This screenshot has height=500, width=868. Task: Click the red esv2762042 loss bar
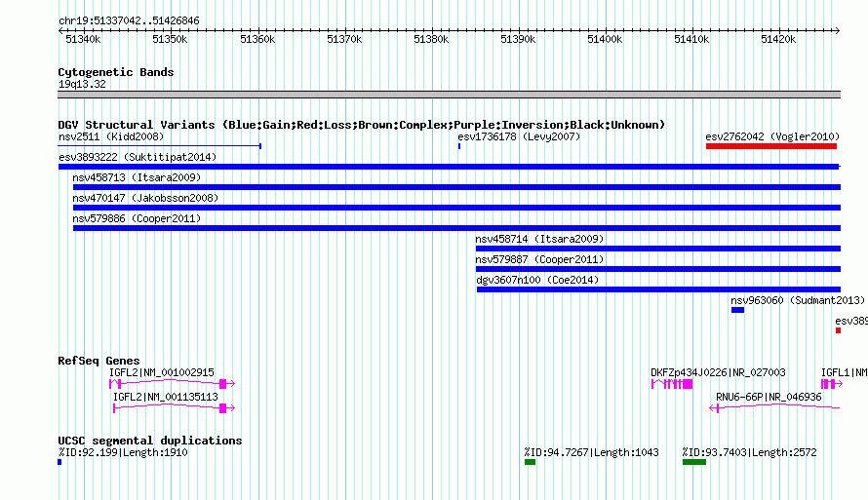click(x=771, y=146)
